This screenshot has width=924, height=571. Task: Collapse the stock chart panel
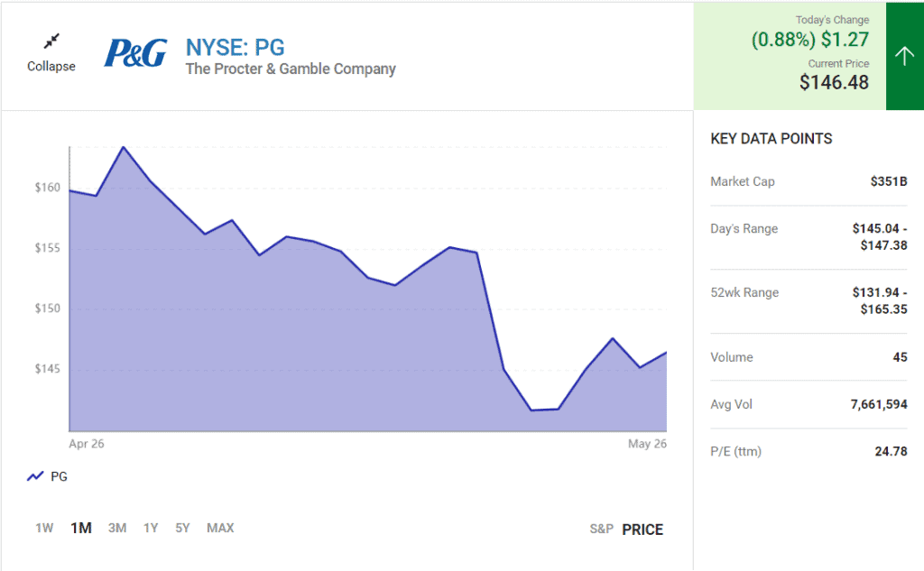click(x=51, y=66)
